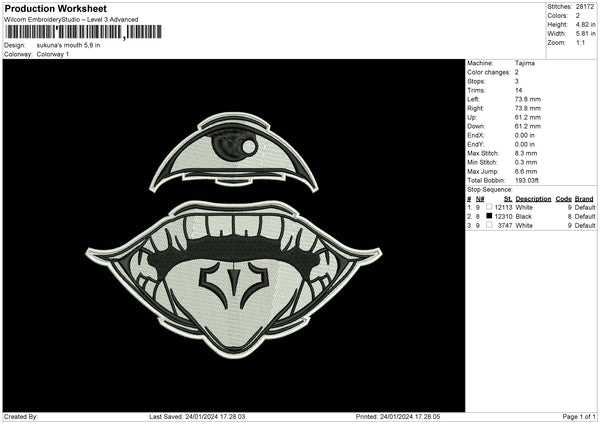The image size is (600, 424).
Task: Click the white swatch in stop row 1
Action: coord(489,207)
